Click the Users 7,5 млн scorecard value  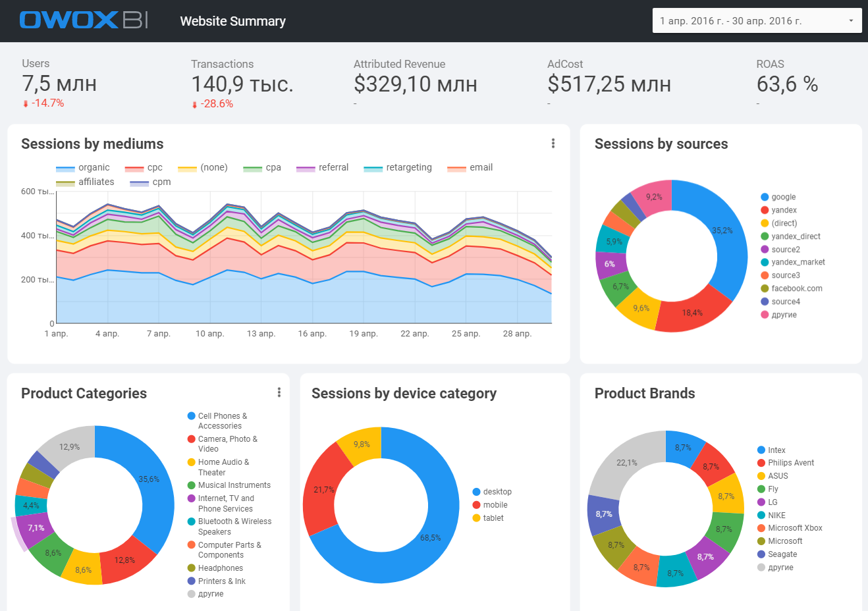[x=59, y=84]
